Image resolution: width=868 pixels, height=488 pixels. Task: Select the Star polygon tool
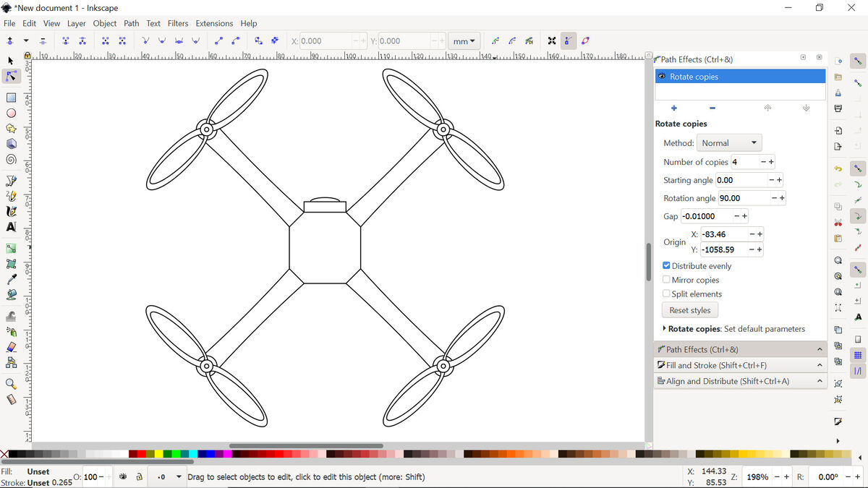[x=11, y=129]
